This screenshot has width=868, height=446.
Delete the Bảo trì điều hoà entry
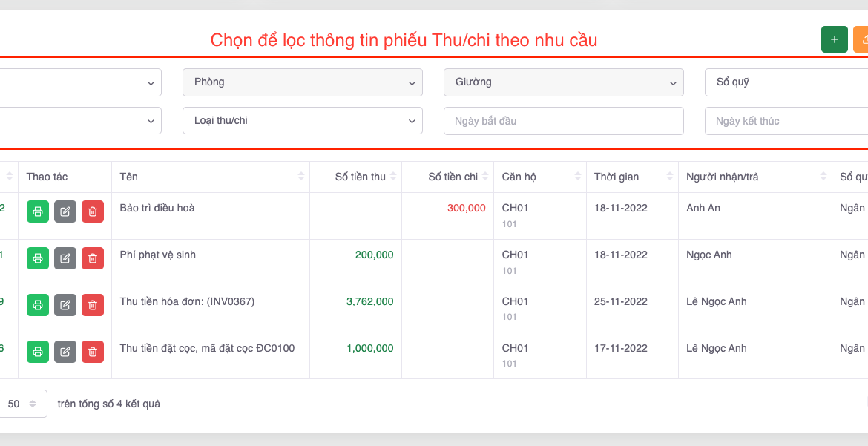(x=93, y=211)
